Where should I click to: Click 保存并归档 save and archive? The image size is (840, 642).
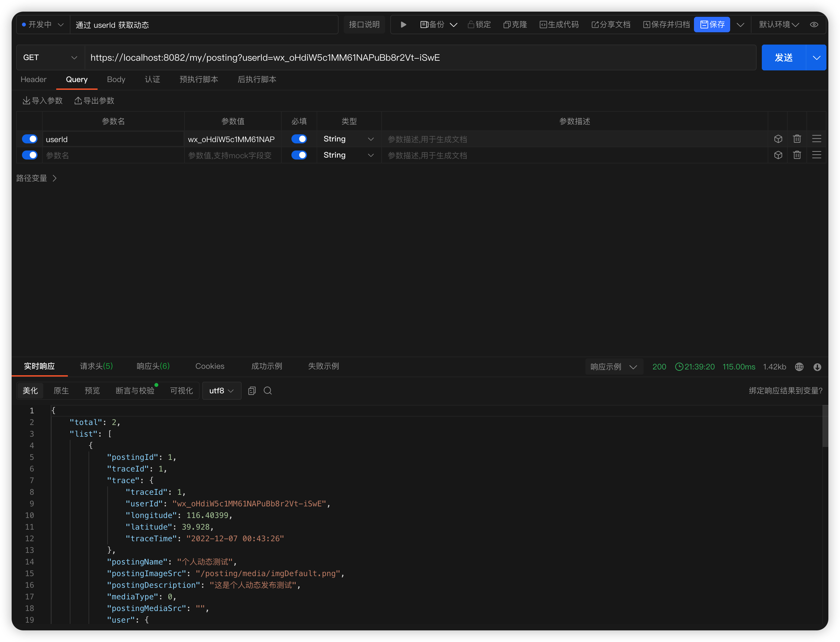tap(666, 25)
